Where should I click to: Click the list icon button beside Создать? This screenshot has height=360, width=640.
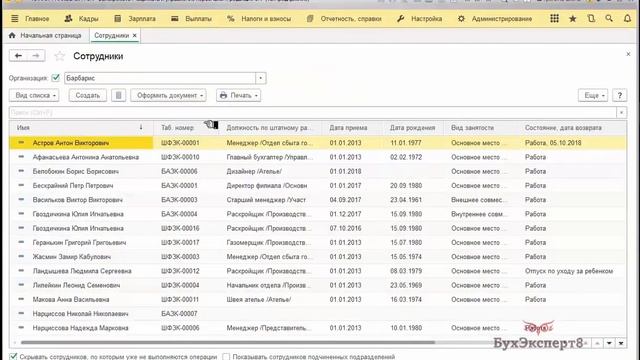[118, 96]
